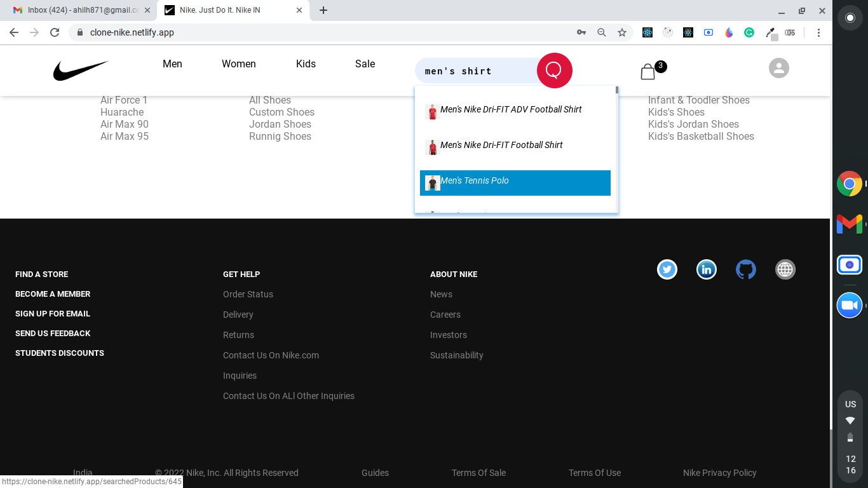The image size is (868, 488).
Task: Reload the page
Action: point(55,32)
